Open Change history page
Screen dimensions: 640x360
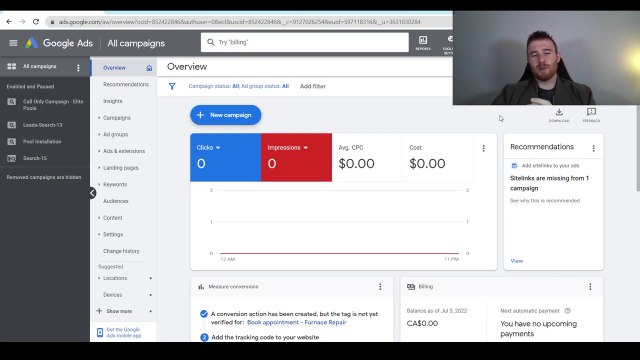[x=121, y=251]
